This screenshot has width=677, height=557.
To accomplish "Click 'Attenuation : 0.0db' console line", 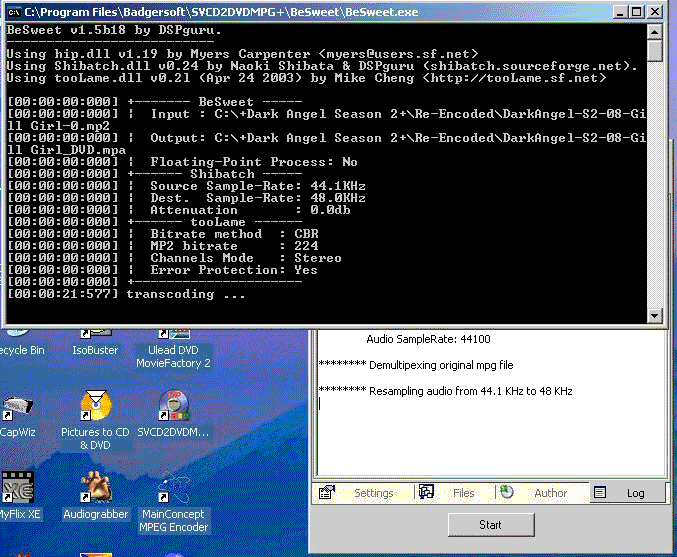I will coord(250,210).
